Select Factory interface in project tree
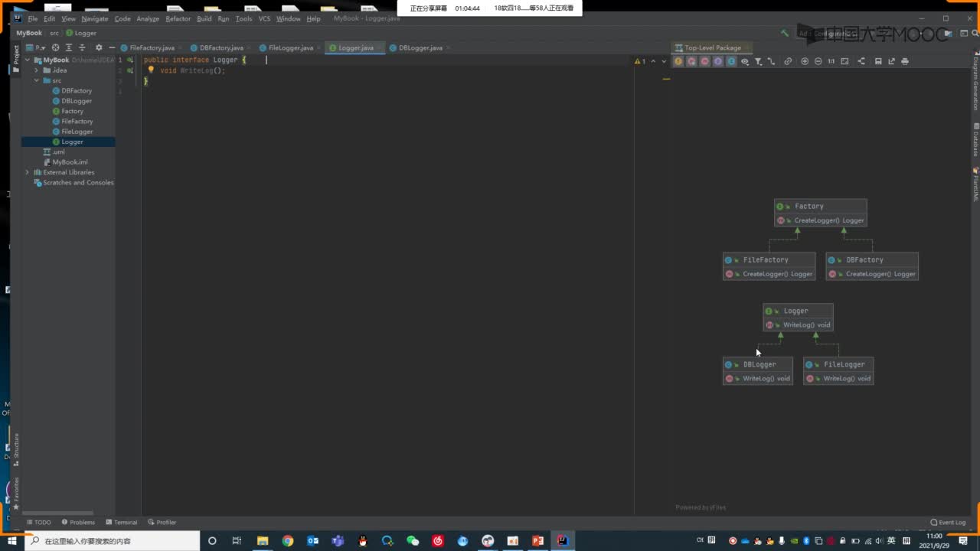The width and height of the screenshot is (980, 551). tap(72, 111)
